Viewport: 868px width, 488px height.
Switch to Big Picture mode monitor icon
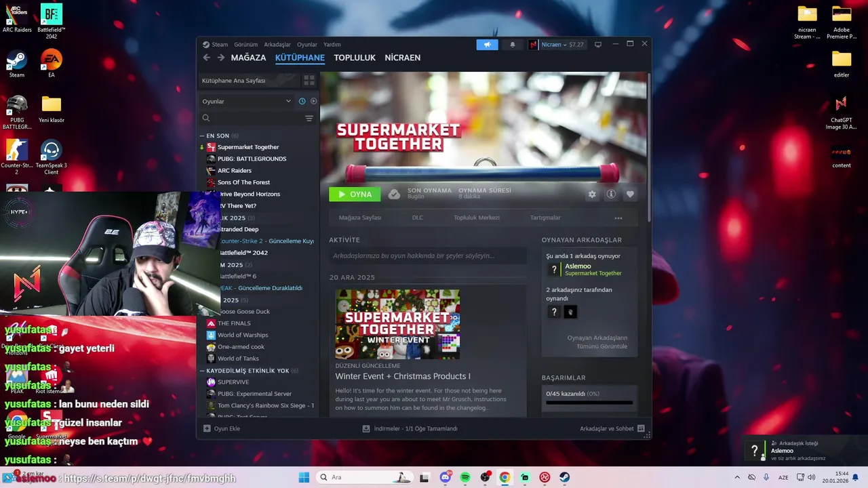tap(597, 45)
